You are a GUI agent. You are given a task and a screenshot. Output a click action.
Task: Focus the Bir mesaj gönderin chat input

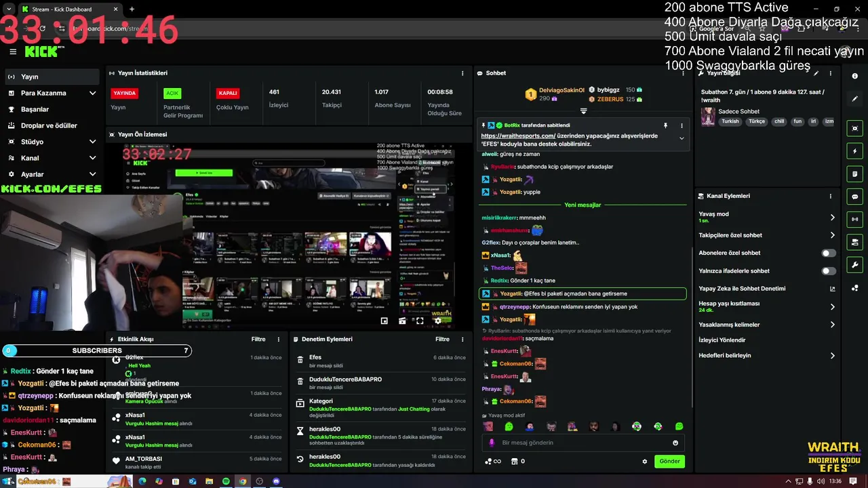(x=582, y=443)
